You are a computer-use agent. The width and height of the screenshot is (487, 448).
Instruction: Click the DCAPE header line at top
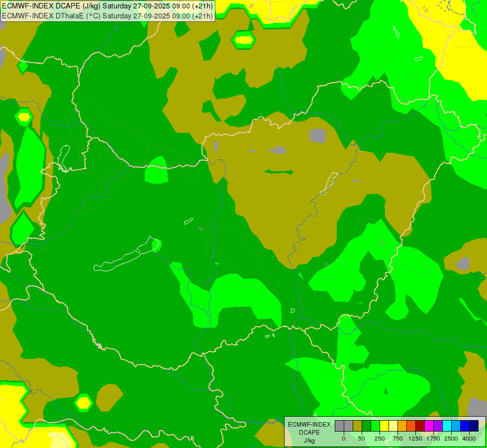(107, 6)
